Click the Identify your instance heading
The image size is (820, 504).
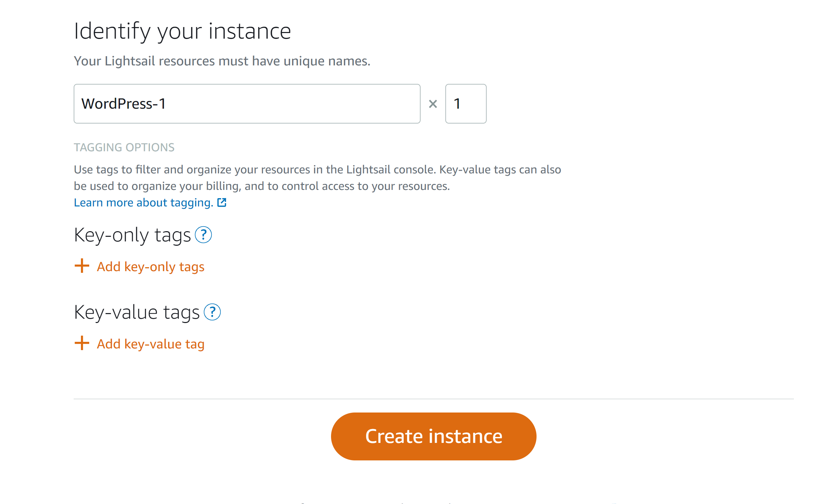click(x=183, y=31)
